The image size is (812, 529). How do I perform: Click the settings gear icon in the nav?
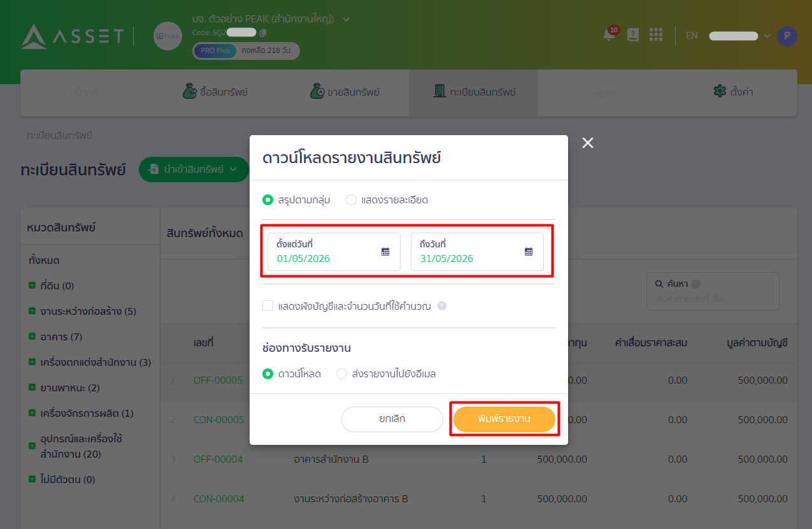(x=720, y=91)
